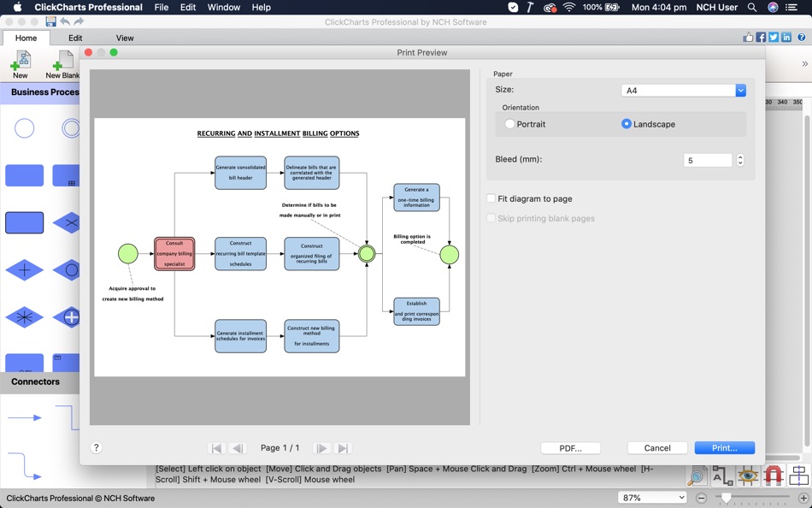Select Landscape orientation
The height and width of the screenshot is (508, 812).
point(649,124)
